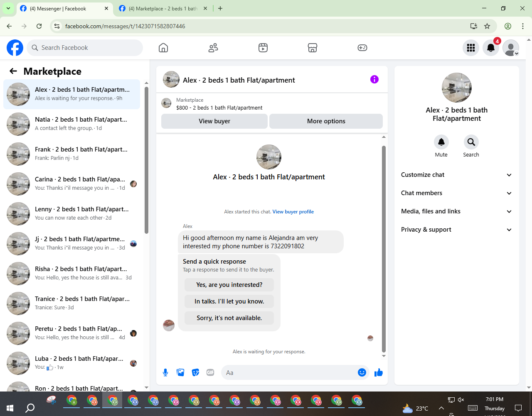
Task: Send quick reply 'Sorry, it's not available.'
Action: tap(229, 318)
